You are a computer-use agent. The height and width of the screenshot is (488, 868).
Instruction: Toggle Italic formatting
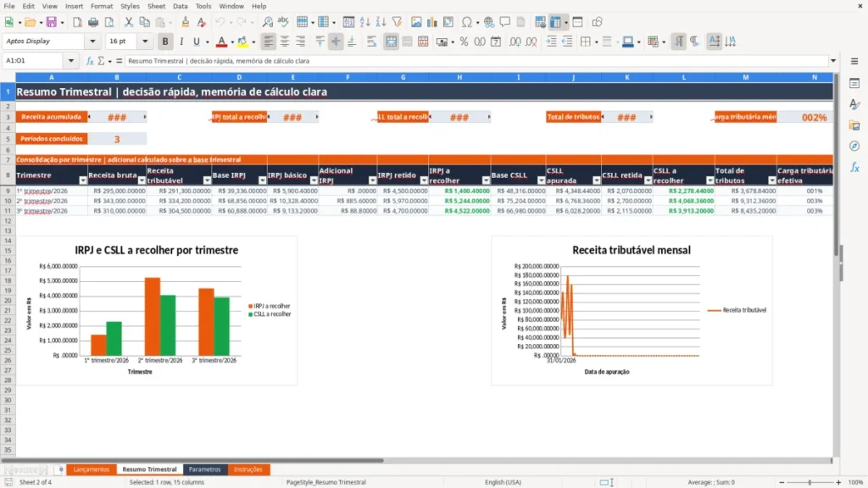(181, 42)
